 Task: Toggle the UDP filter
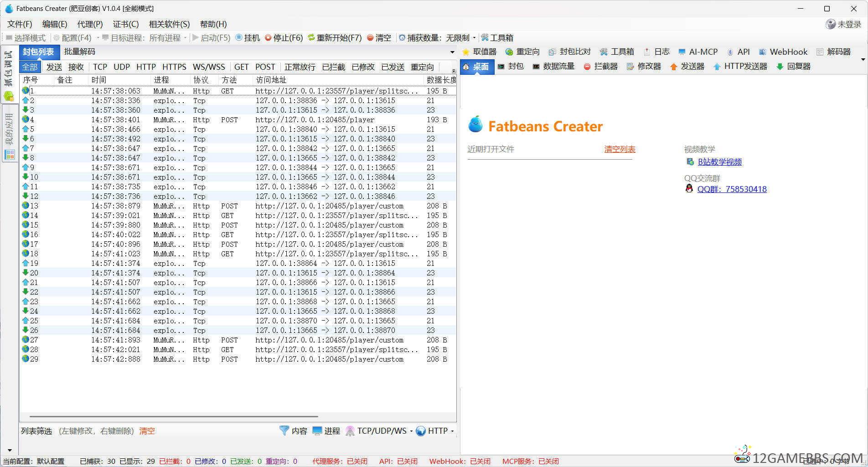[x=122, y=67]
